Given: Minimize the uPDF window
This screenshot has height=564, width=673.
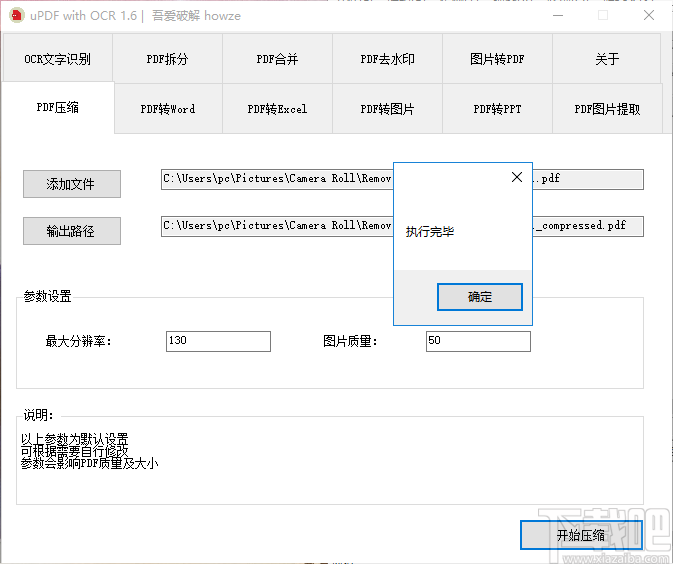Looking at the screenshot, I should (x=558, y=15).
